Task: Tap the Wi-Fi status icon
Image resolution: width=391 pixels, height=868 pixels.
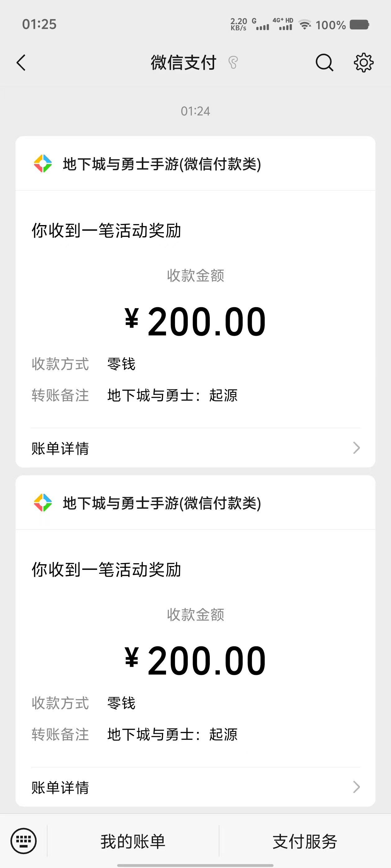Action: coord(305,24)
